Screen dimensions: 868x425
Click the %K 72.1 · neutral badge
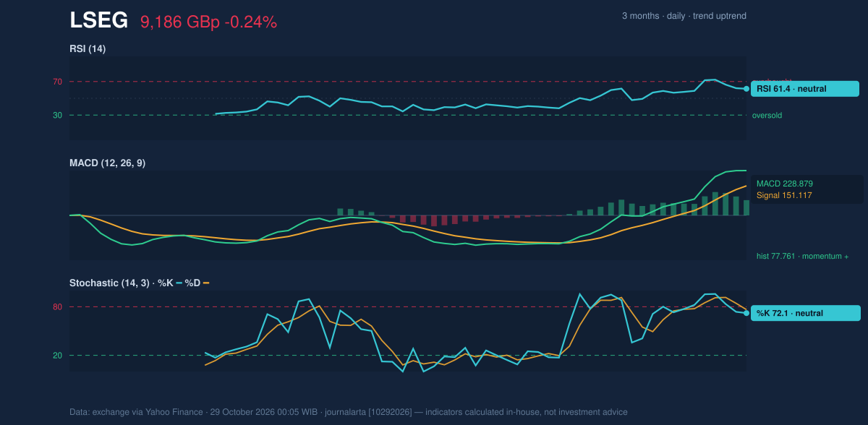coord(806,313)
